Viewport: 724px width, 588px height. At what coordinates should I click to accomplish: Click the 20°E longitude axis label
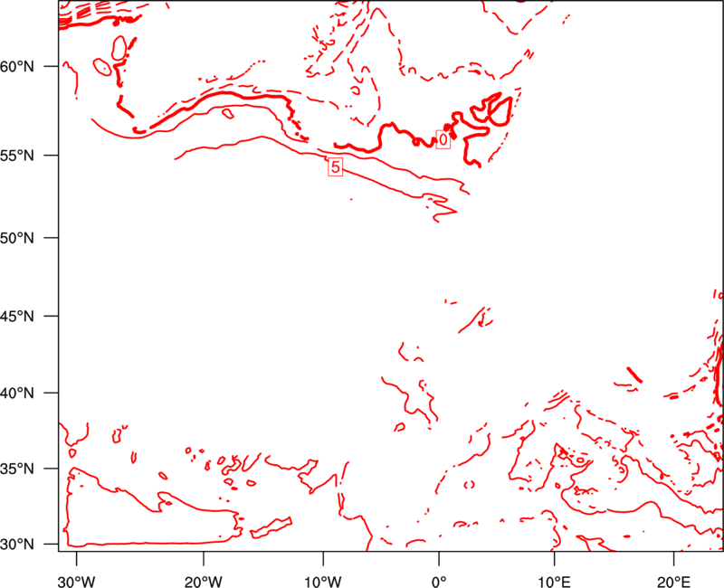(x=673, y=581)
